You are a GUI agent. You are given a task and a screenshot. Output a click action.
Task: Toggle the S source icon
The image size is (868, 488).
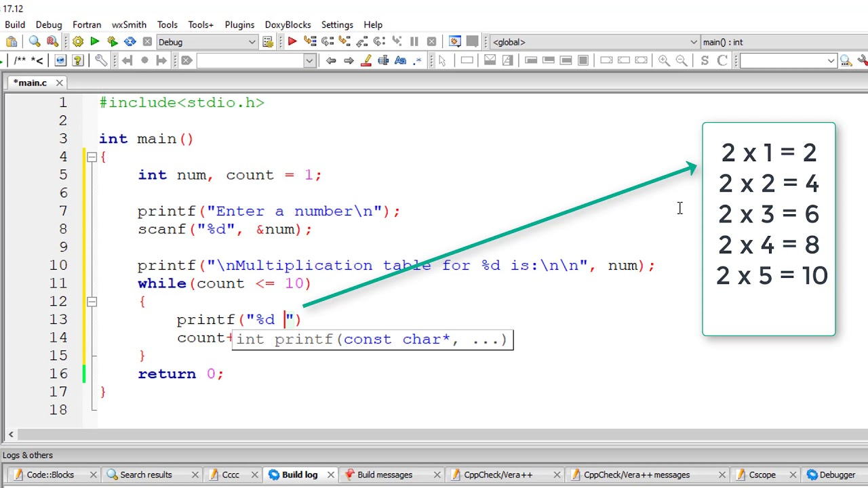click(705, 60)
